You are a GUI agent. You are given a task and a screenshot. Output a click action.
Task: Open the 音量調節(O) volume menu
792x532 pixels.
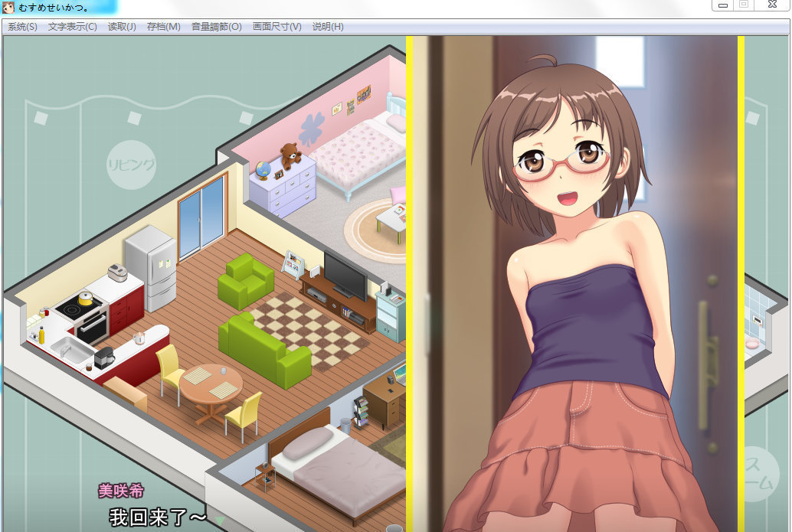click(216, 27)
